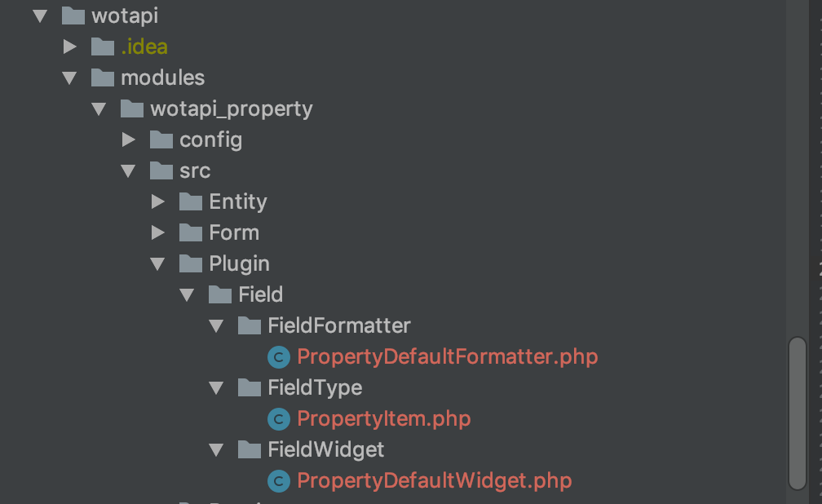
Task: Collapse the src folder arrow
Action: point(129,171)
